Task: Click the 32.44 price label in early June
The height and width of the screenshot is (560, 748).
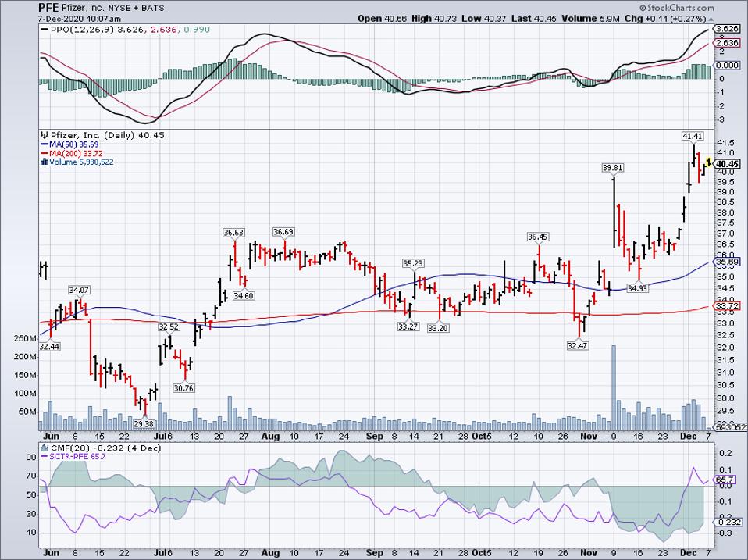Action: point(50,346)
